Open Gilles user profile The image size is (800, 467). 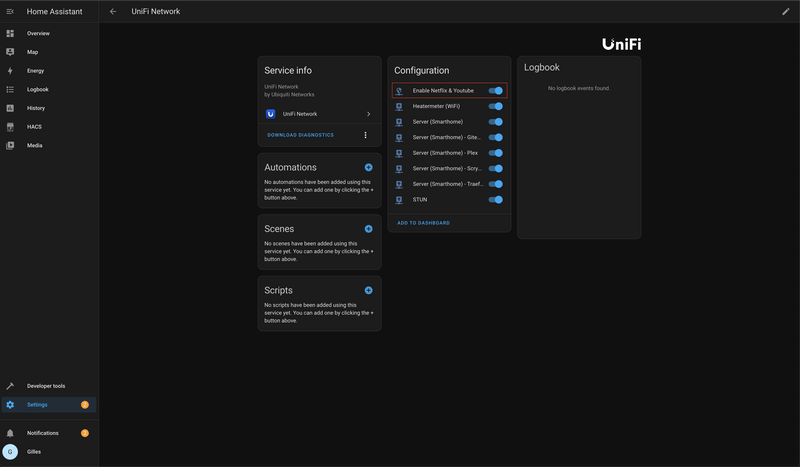36,452
